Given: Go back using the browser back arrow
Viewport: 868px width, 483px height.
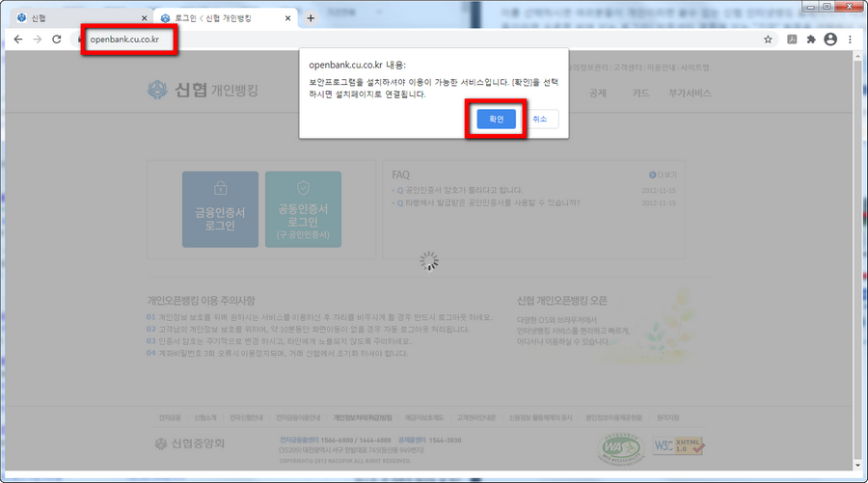Looking at the screenshot, I should [x=18, y=40].
